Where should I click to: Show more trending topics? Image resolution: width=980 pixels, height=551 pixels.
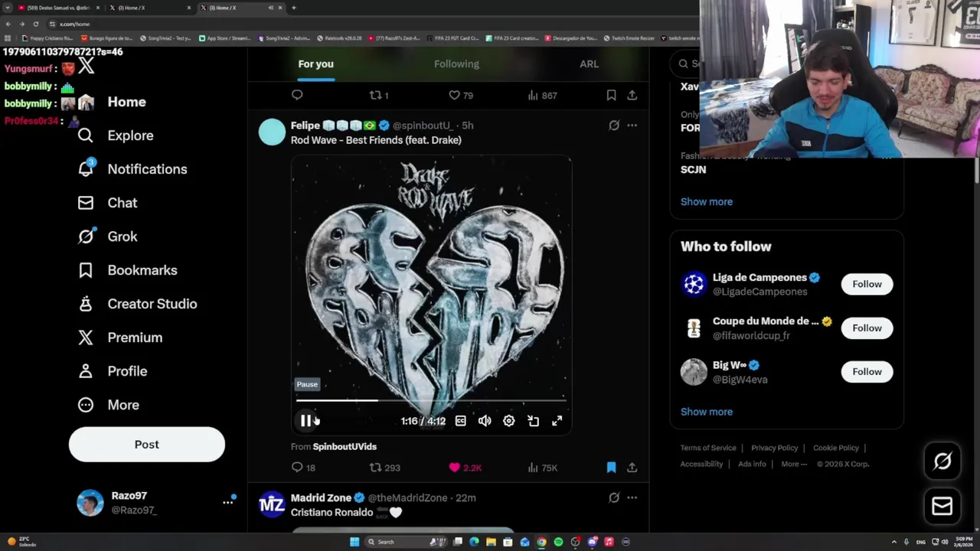(x=707, y=202)
